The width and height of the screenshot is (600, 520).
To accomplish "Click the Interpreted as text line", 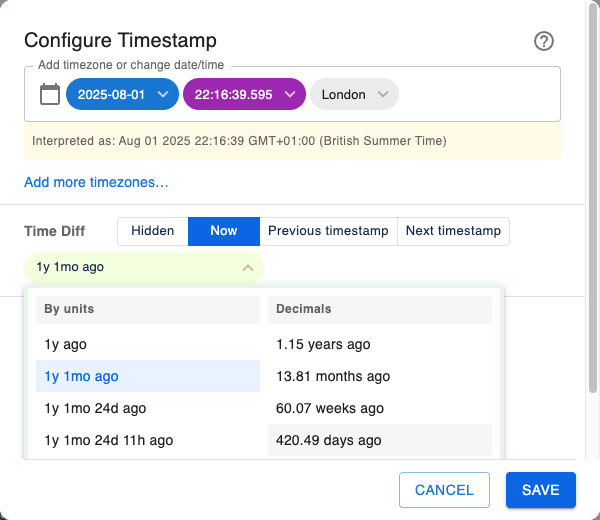I will coord(239,141).
